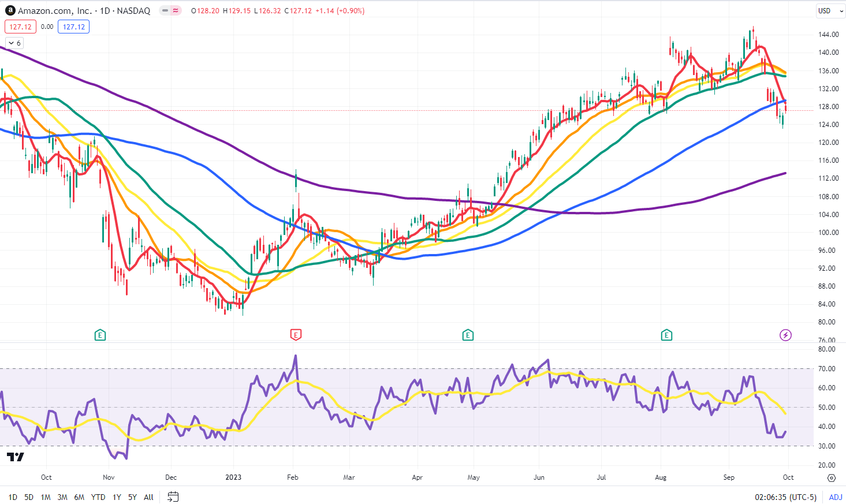Select the 6M time range
Screen dimensions: 846x504
tap(79, 497)
